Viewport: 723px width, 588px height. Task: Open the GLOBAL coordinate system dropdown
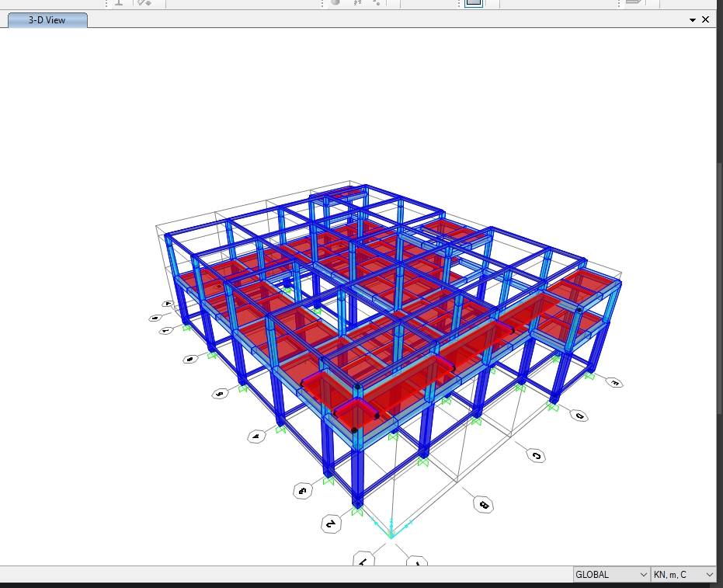(643, 575)
